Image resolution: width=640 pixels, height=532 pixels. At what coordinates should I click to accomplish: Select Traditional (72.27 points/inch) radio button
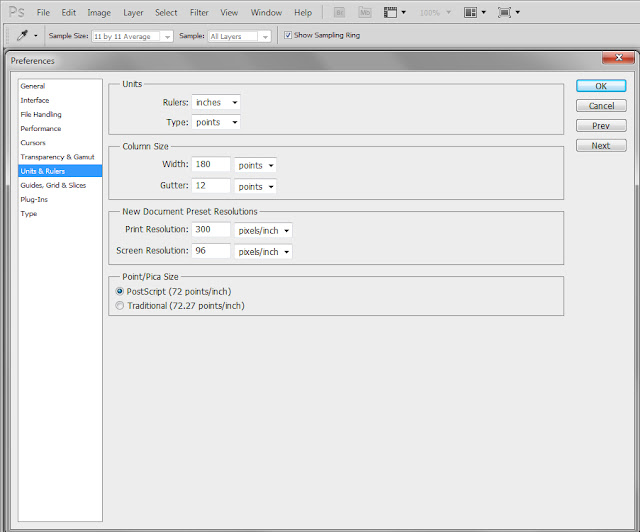pos(120,306)
